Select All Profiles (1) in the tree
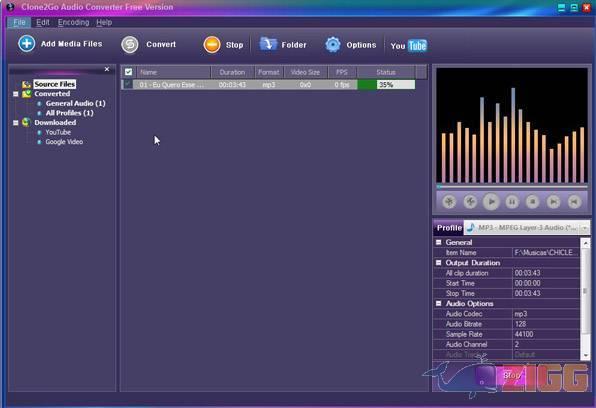 69,113
